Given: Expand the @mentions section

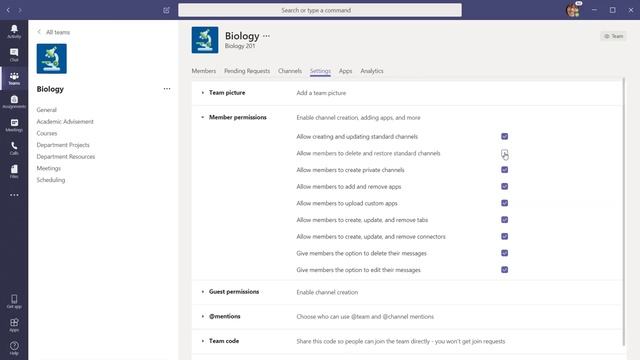Looking at the screenshot, I should (x=202, y=316).
